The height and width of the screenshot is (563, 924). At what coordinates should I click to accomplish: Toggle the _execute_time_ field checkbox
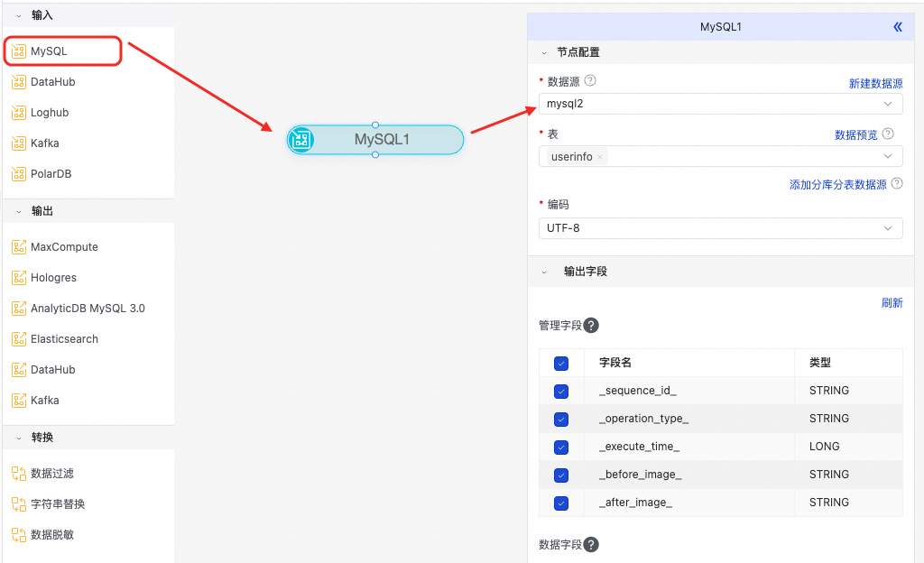(x=561, y=447)
